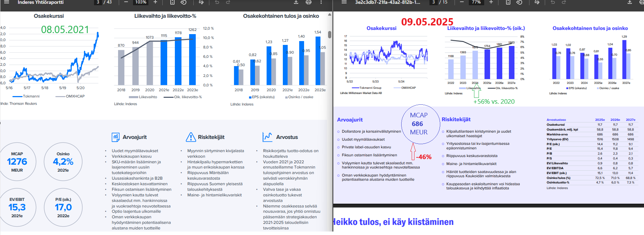The height and width of the screenshot is (235, 644).
Task: Zoom in on the Inderes Yhtiöraportti viewer
Action: 155,2
